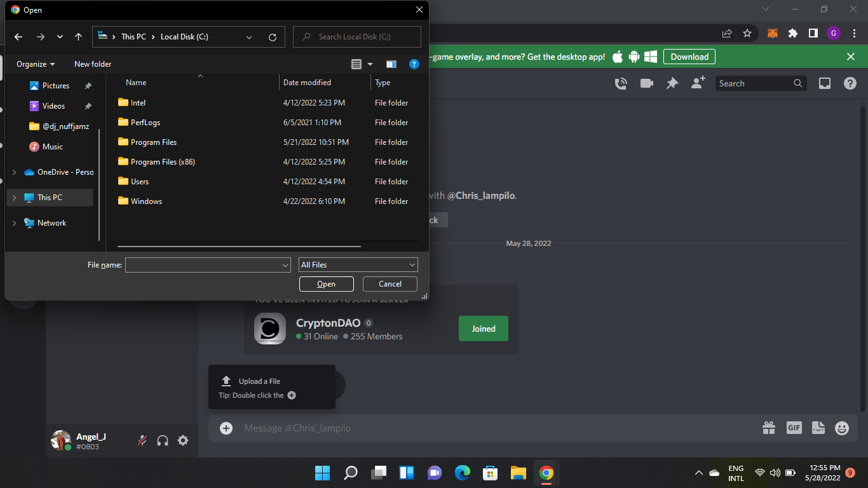Sort files by Date modified column
The width and height of the screenshot is (868, 488).
(x=307, y=83)
